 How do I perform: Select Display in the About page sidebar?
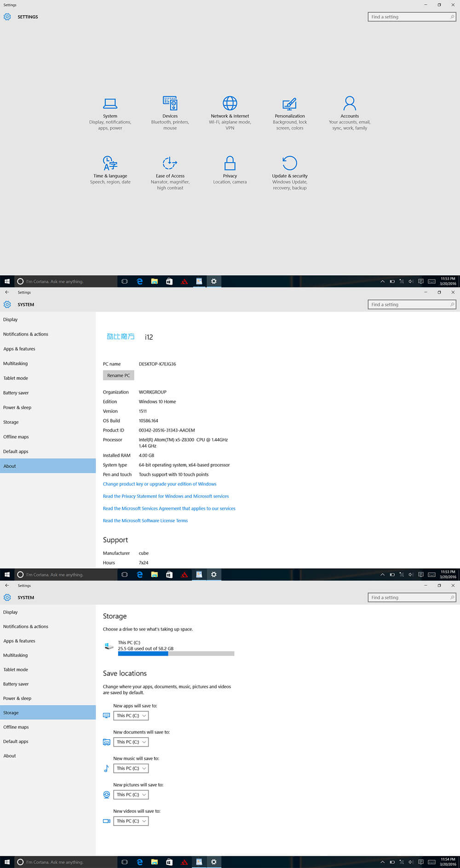tap(48, 320)
